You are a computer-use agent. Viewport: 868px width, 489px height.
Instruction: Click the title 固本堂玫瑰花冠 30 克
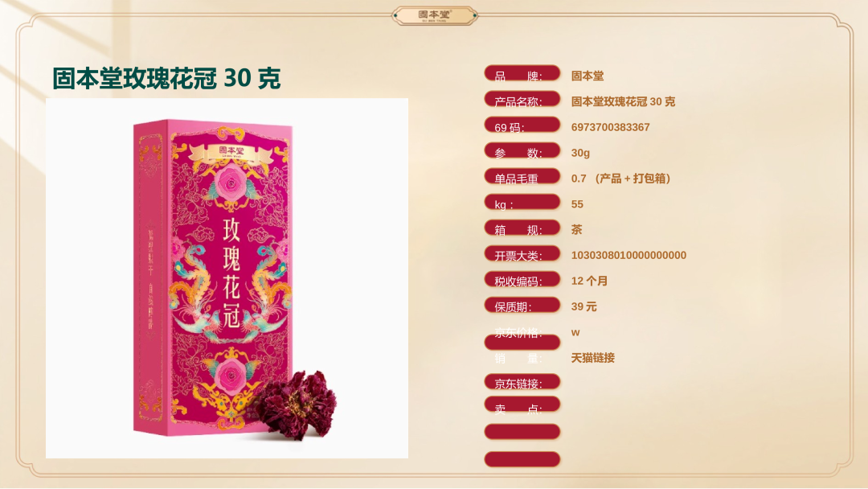click(166, 78)
